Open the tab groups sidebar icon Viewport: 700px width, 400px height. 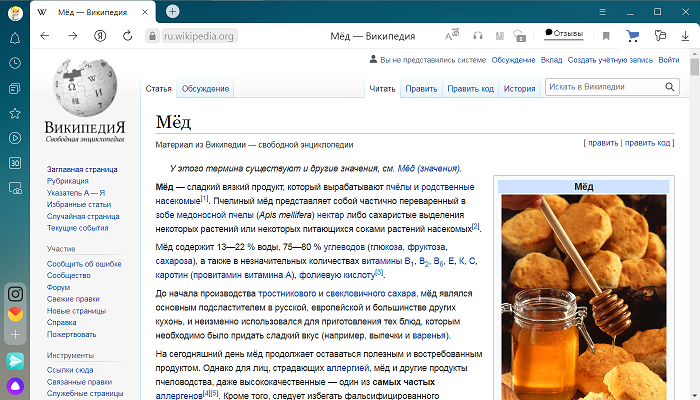pos(15,88)
